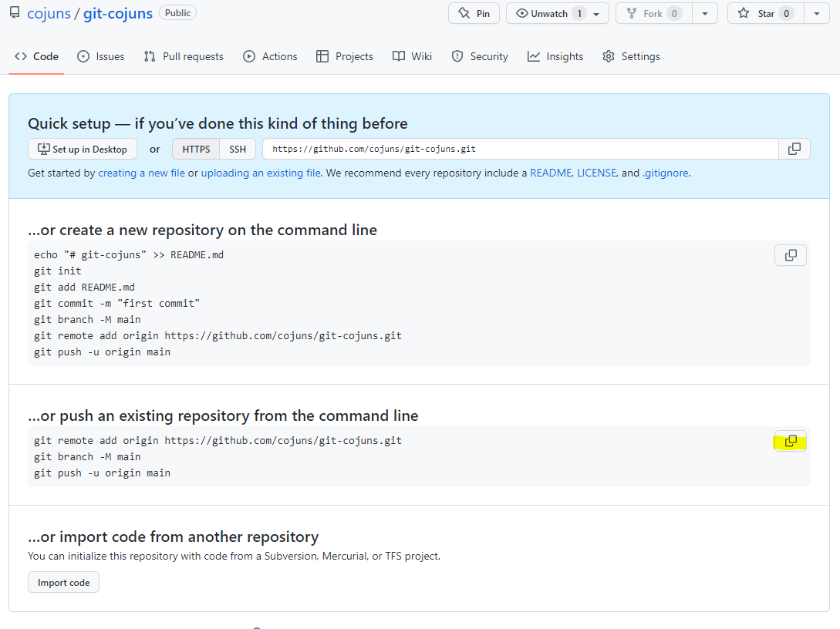This screenshot has height=629, width=840.
Task: Click the 'git init' command line
Action: (x=58, y=271)
